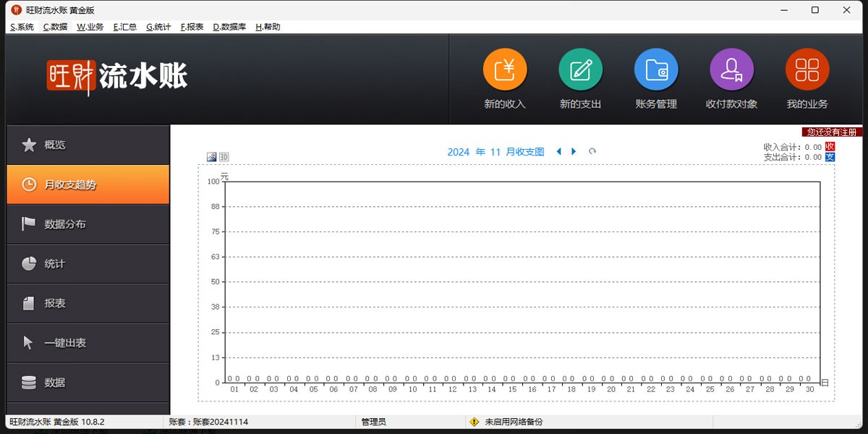The image size is (868, 434).
Task: Minimize the application window
Action: click(x=783, y=10)
